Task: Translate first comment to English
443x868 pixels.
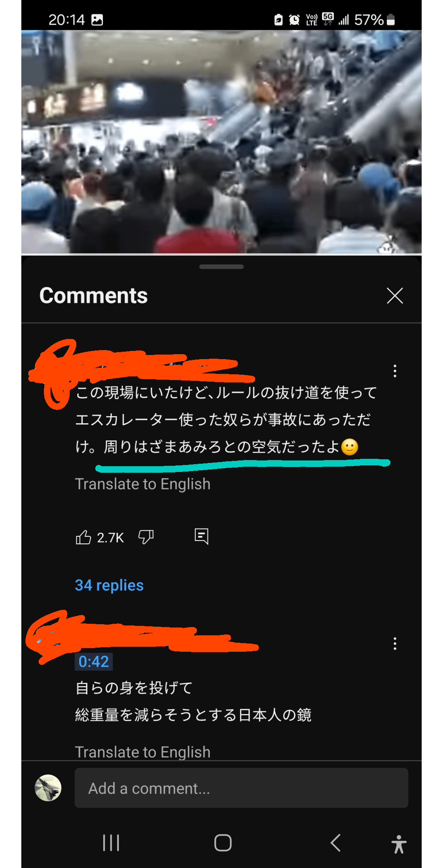Action: [142, 484]
